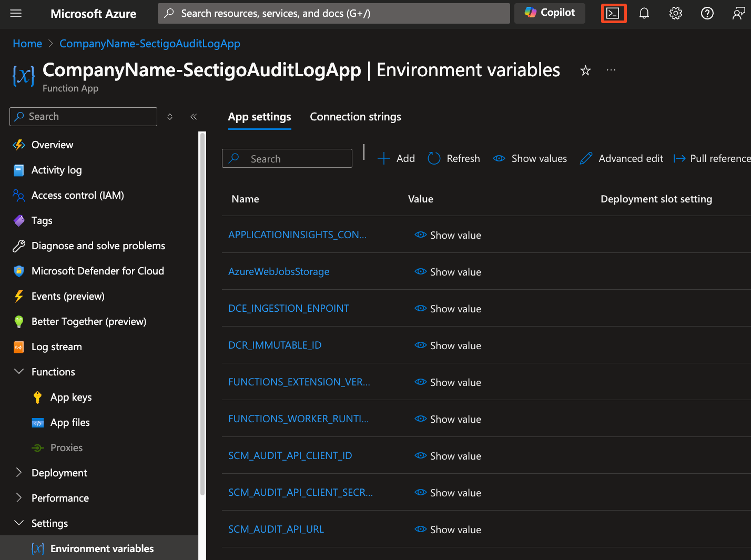Click the Better Together lightbulb icon
751x560 pixels.
19,321
